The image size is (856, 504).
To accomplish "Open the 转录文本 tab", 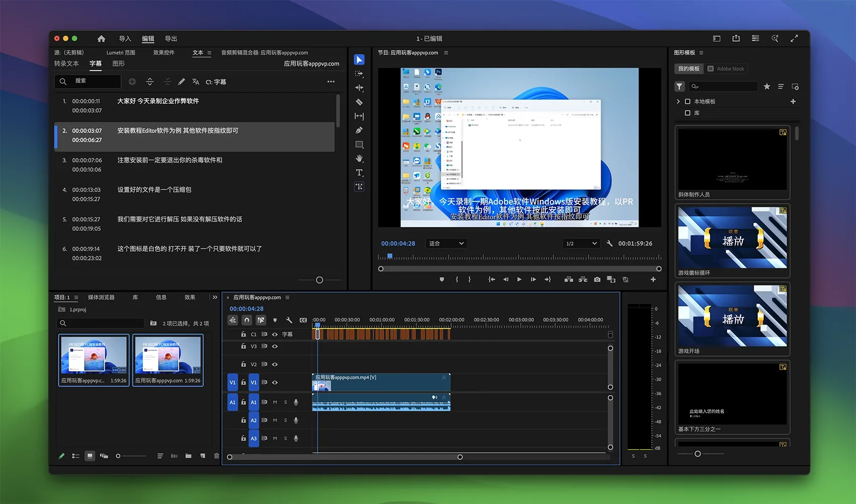I will (66, 64).
